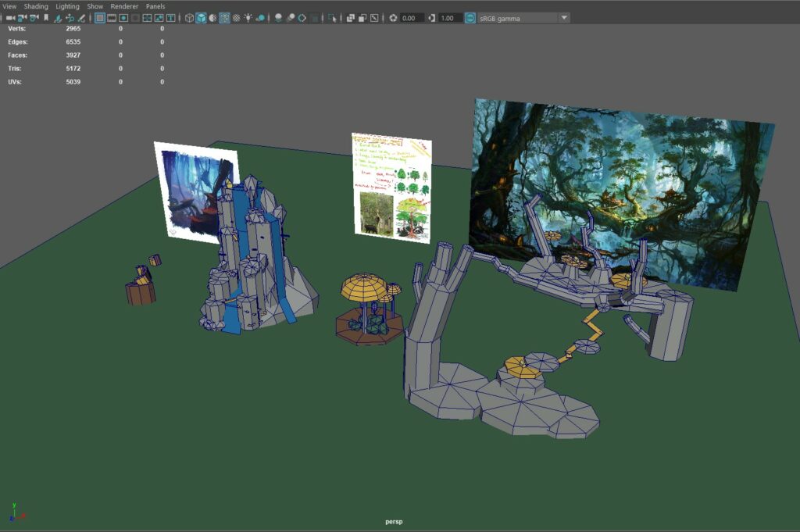Open the Lighting menu
The image size is (800, 532).
pos(67,6)
